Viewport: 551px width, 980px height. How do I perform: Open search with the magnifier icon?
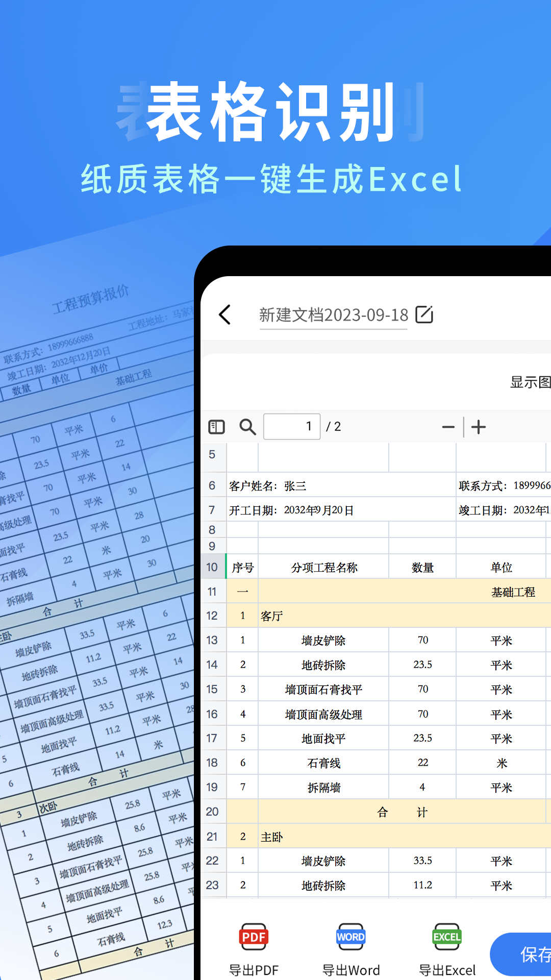pyautogui.click(x=247, y=427)
